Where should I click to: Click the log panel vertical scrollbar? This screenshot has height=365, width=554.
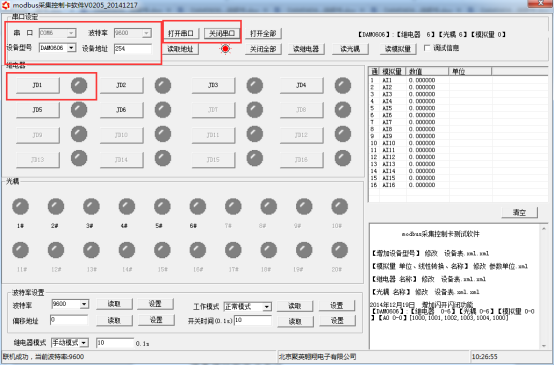tap(544, 287)
